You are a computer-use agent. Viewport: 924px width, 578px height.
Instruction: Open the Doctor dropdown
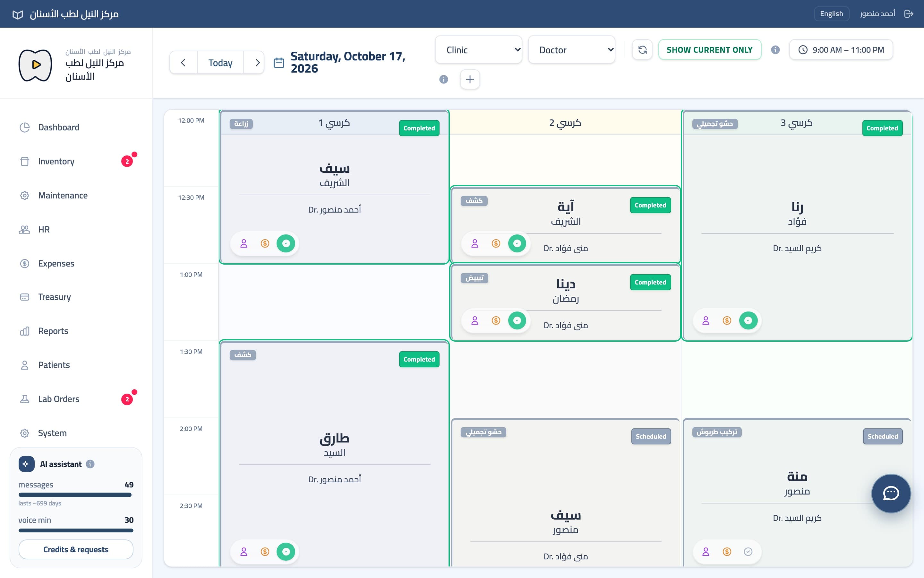pos(571,50)
